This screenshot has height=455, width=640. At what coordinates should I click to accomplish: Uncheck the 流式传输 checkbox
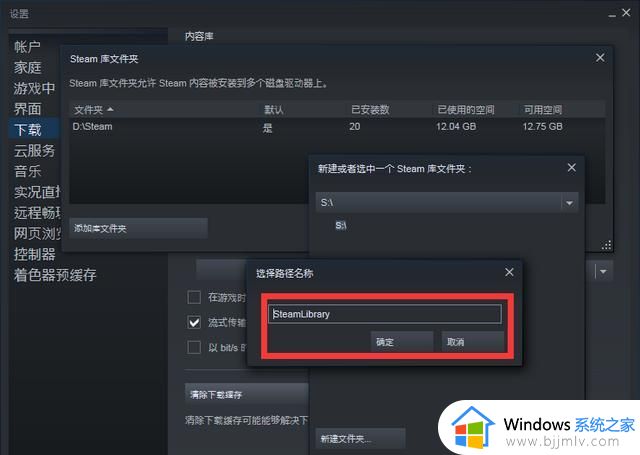click(x=194, y=322)
